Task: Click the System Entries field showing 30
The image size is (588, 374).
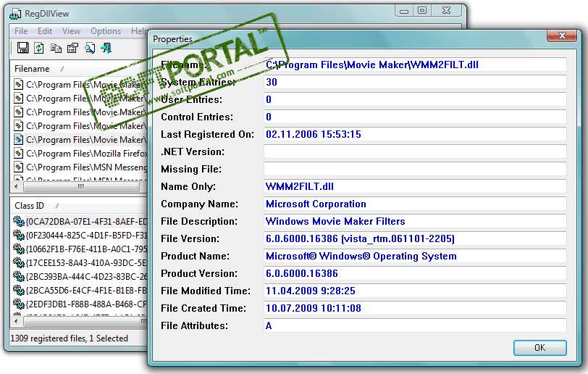Action: click(415, 82)
